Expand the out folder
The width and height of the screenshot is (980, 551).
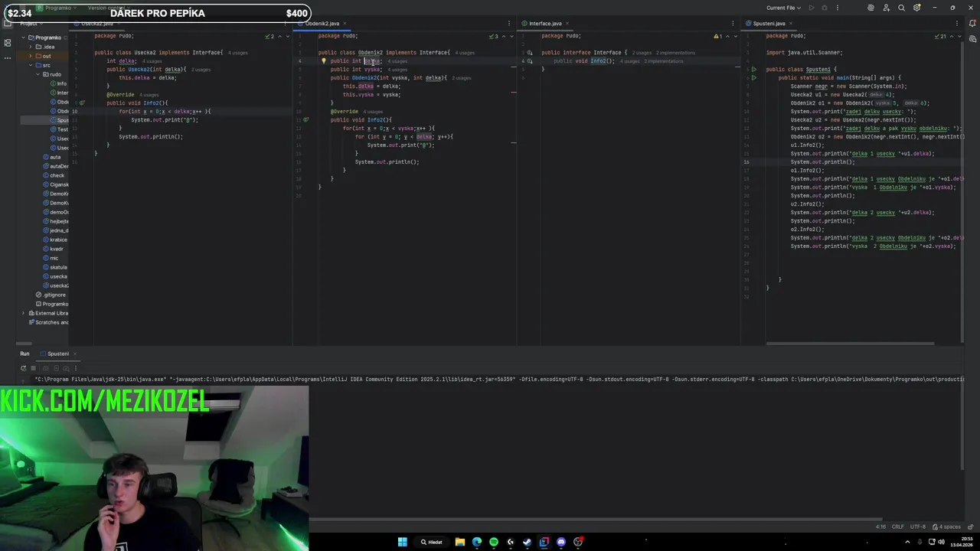click(x=31, y=56)
